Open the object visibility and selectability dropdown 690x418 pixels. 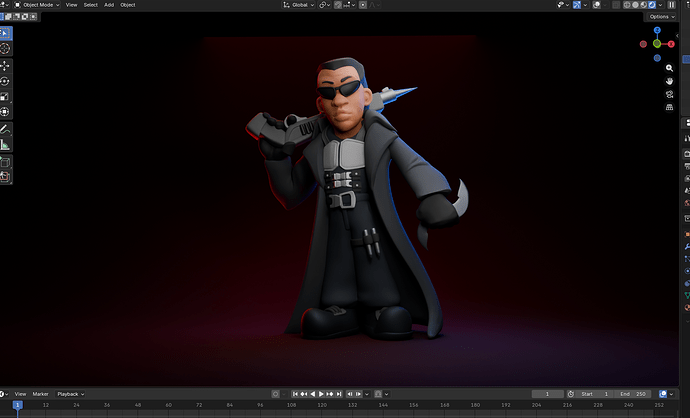(x=563, y=5)
